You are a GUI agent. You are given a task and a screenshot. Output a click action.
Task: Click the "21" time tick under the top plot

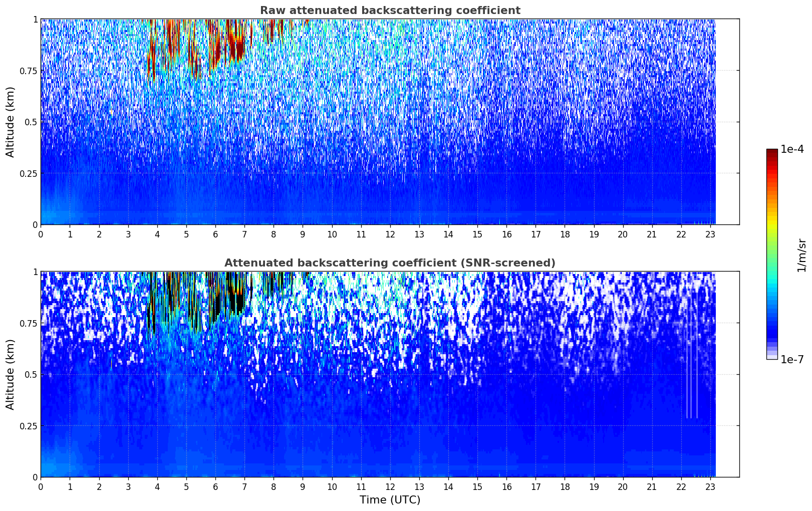(652, 234)
